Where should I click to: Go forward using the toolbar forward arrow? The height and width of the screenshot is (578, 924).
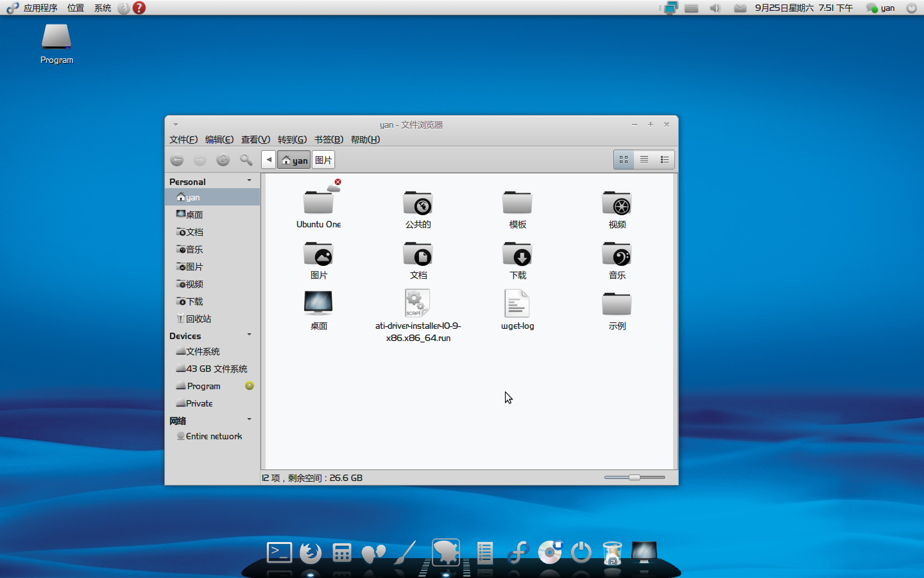tap(200, 160)
